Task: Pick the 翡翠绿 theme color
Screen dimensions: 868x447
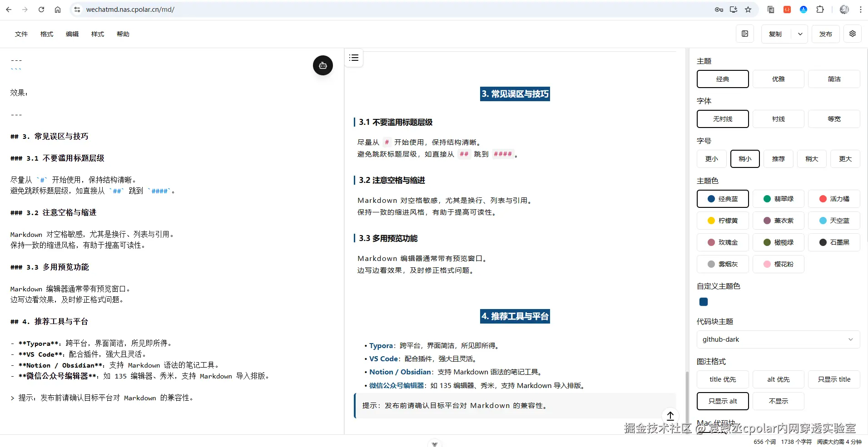Action: pos(779,199)
